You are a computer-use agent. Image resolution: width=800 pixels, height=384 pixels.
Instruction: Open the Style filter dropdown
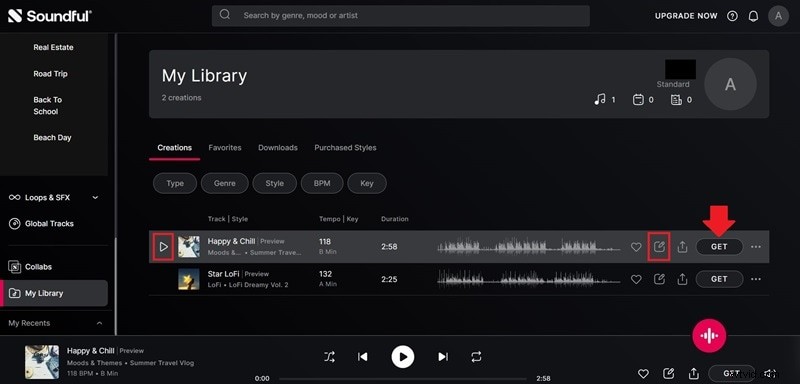274,184
